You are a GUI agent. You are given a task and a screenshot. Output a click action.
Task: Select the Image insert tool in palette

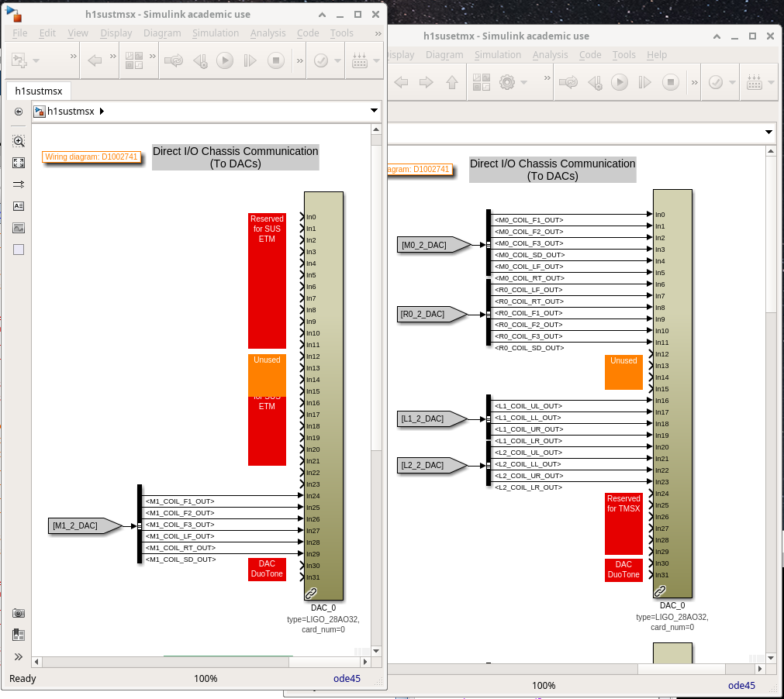coord(19,228)
